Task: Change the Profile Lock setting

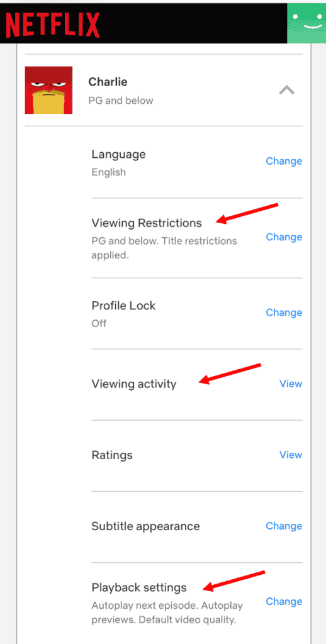Action: (x=284, y=313)
